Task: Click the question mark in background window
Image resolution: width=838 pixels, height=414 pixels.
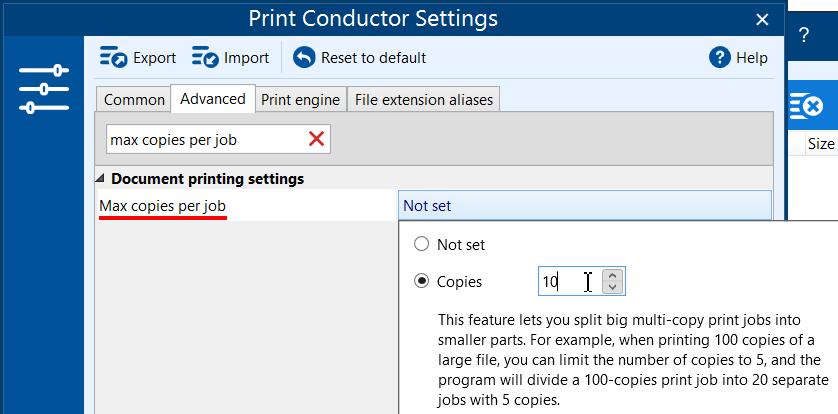Action: [803, 34]
